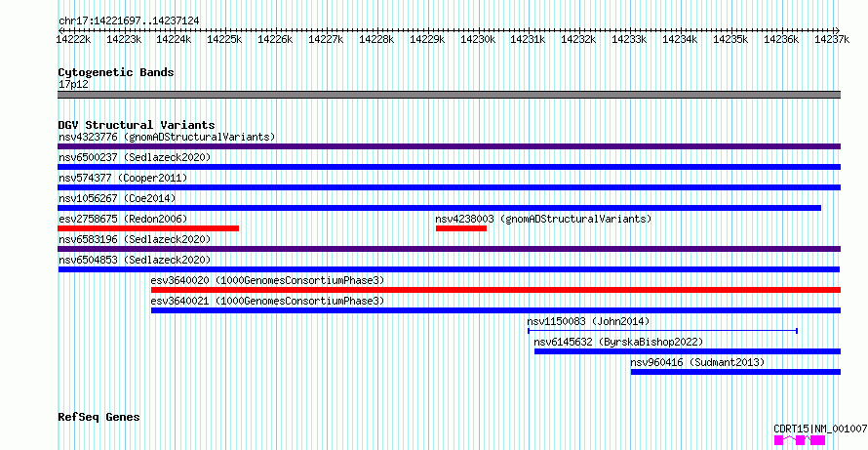This screenshot has height=450, width=868.
Task: Click the nsv1150083 (John2014) label
Action: click(588, 321)
